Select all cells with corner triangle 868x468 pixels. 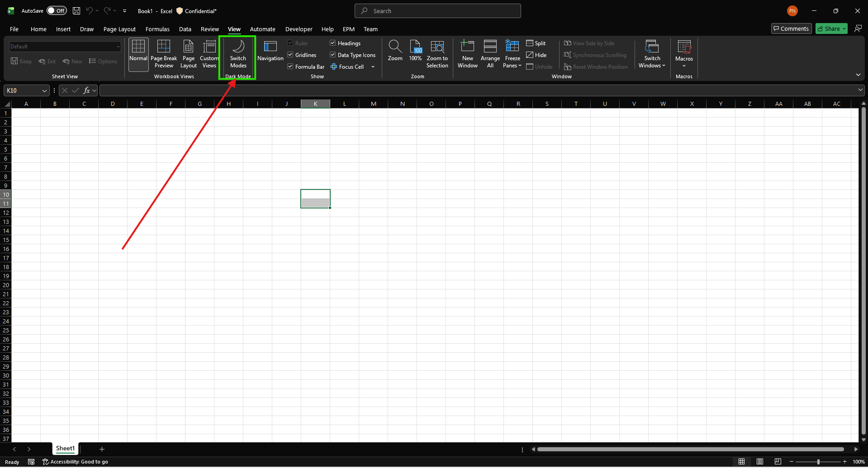point(7,104)
